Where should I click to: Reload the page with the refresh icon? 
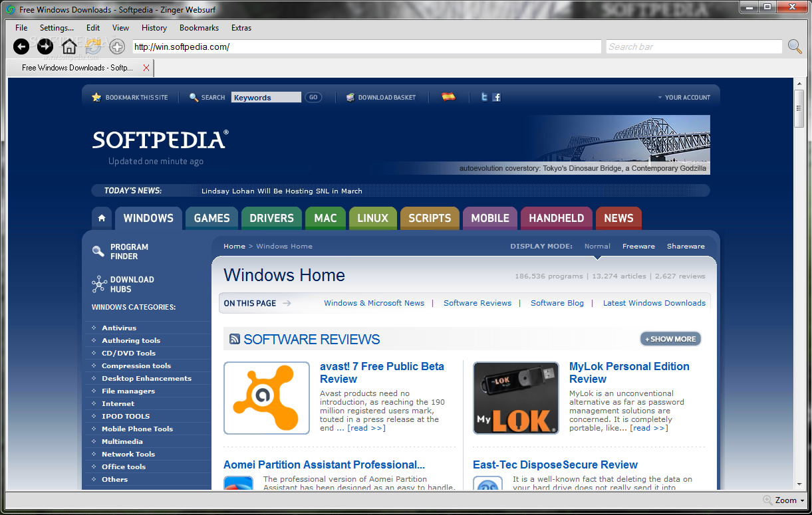click(x=93, y=47)
